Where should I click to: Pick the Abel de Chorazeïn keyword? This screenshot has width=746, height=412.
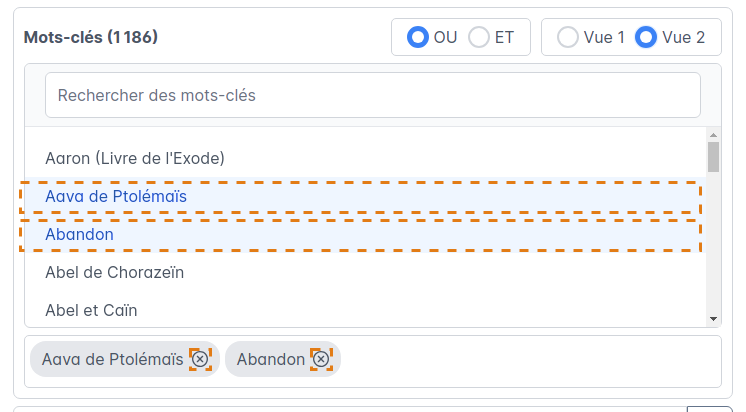coord(115,271)
